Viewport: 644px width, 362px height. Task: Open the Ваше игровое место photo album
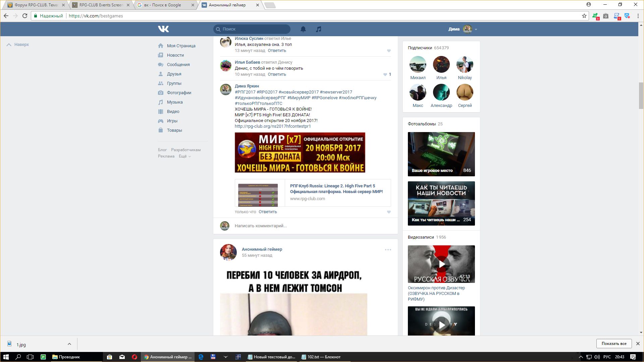pyautogui.click(x=441, y=154)
